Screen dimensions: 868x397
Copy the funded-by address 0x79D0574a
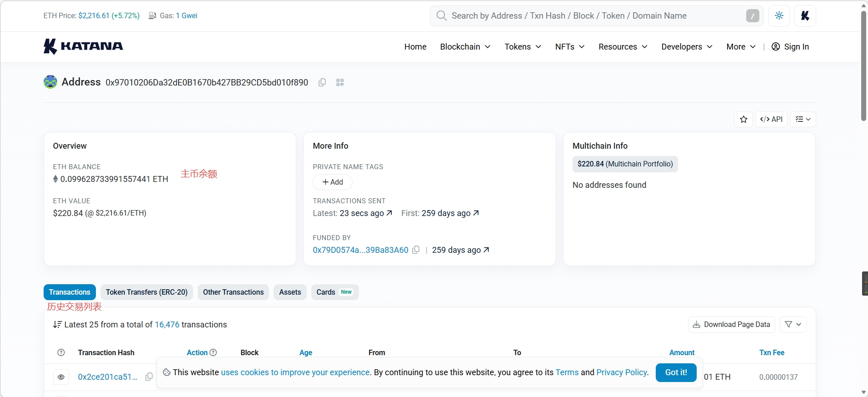click(x=416, y=250)
